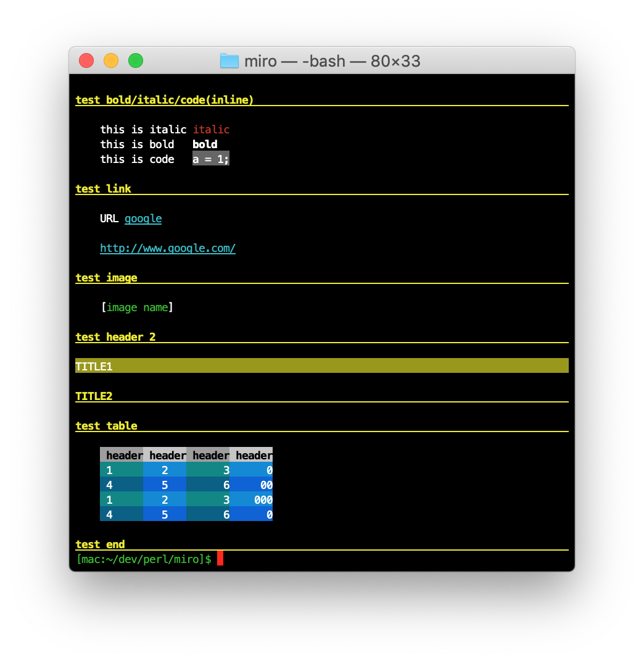
Task: Click the window title 'miro — -bash — 80×33'
Action: pyautogui.click(x=332, y=61)
